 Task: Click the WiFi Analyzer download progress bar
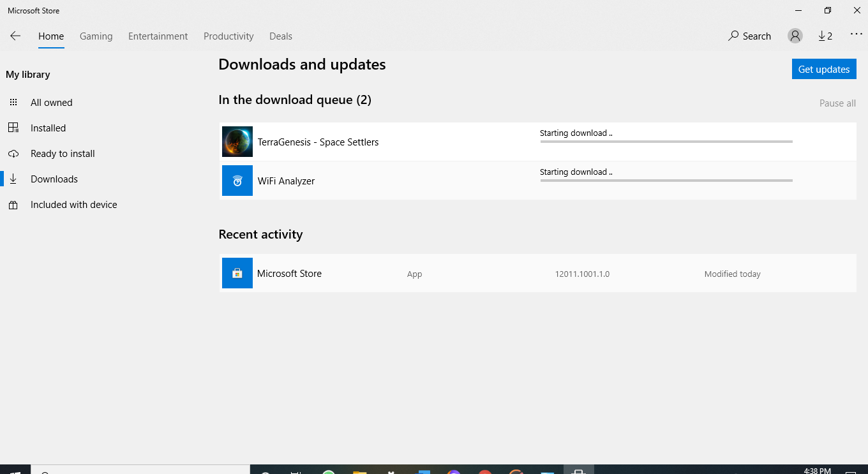pos(666,181)
